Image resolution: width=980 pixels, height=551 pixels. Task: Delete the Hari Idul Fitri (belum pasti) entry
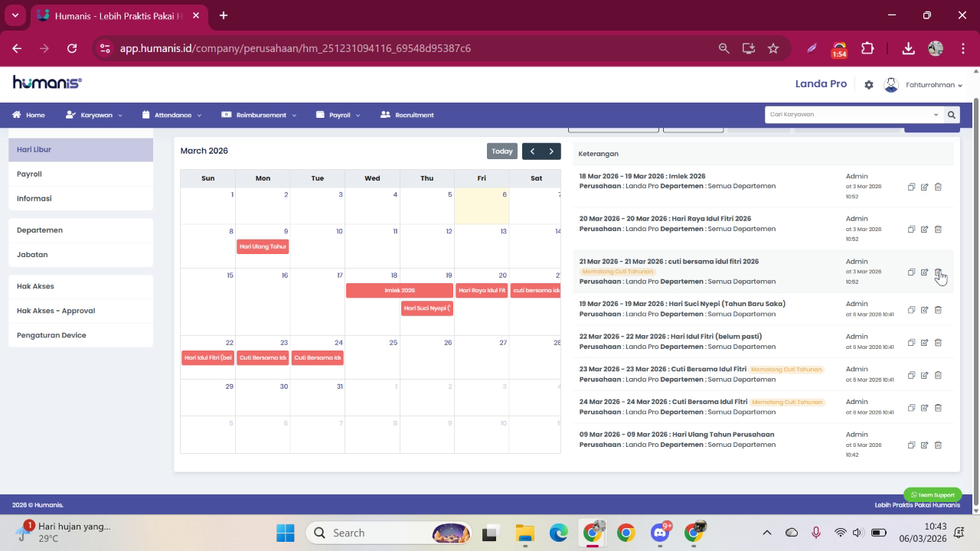pyautogui.click(x=938, y=342)
